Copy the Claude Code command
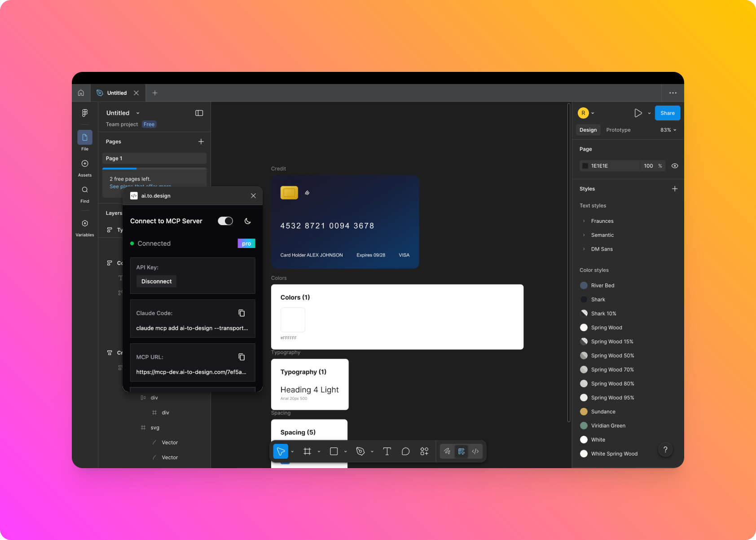The width and height of the screenshot is (756, 540). [x=242, y=313]
